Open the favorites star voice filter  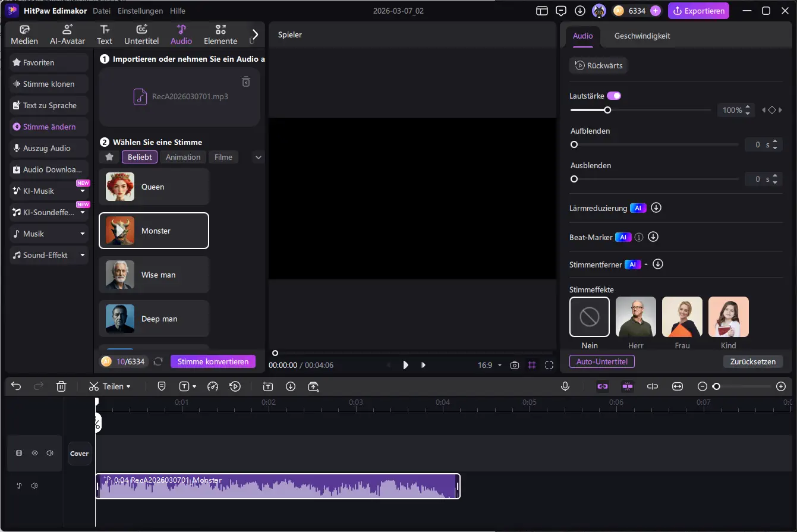coord(109,157)
